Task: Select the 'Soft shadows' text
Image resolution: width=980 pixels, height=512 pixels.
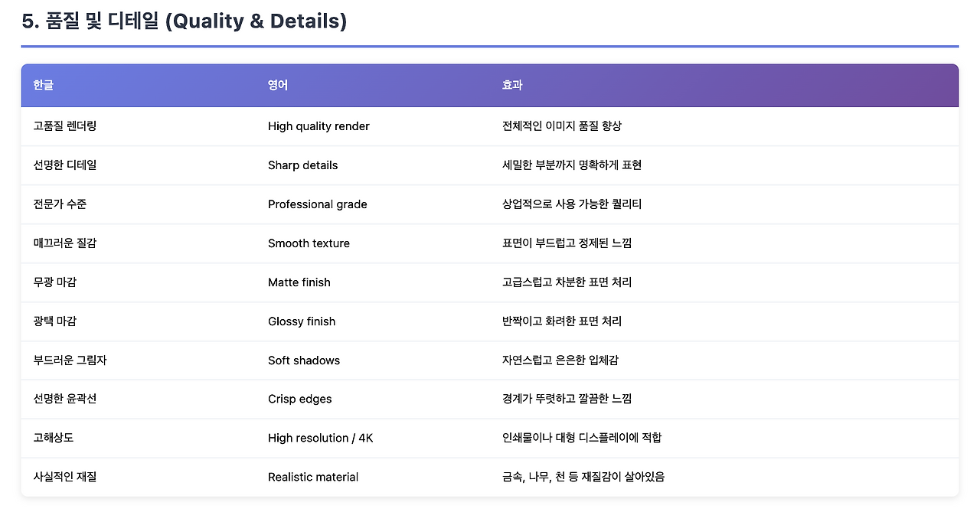Action: click(304, 360)
